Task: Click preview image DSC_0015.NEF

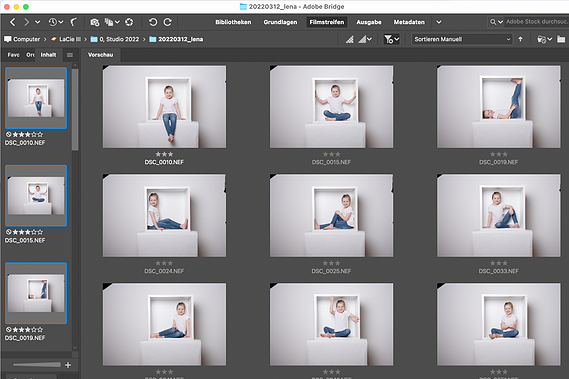Action: 331,107
